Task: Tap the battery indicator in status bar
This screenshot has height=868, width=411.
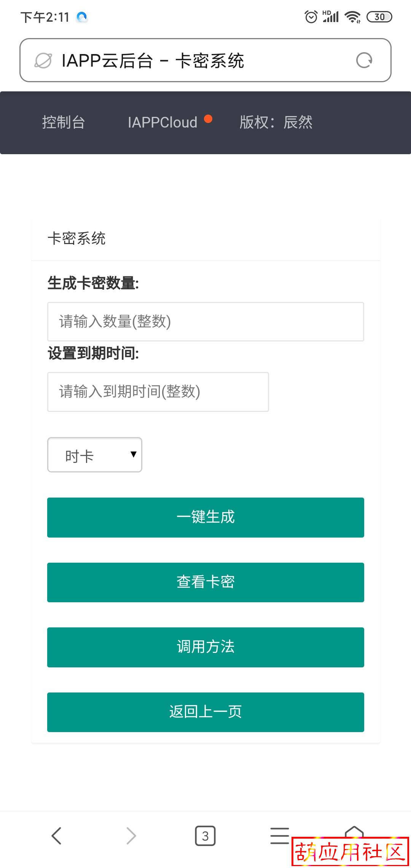Action: point(379,17)
